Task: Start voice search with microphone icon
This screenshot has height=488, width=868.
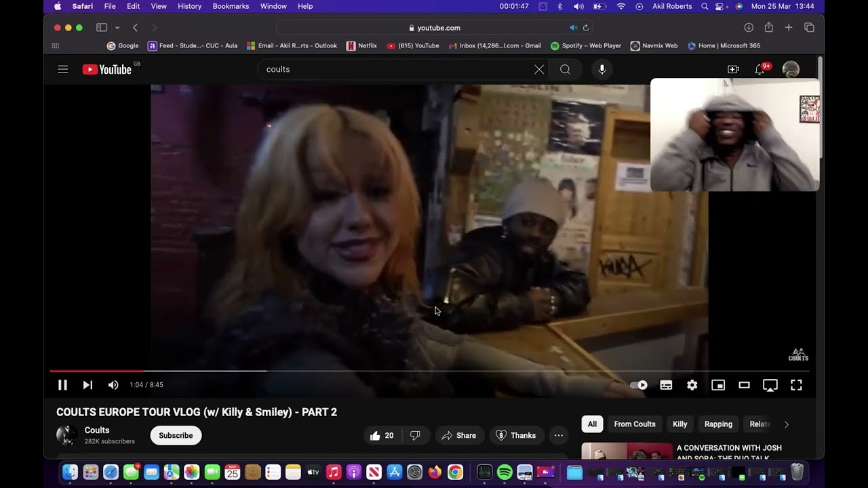Action: click(x=601, y=69)
